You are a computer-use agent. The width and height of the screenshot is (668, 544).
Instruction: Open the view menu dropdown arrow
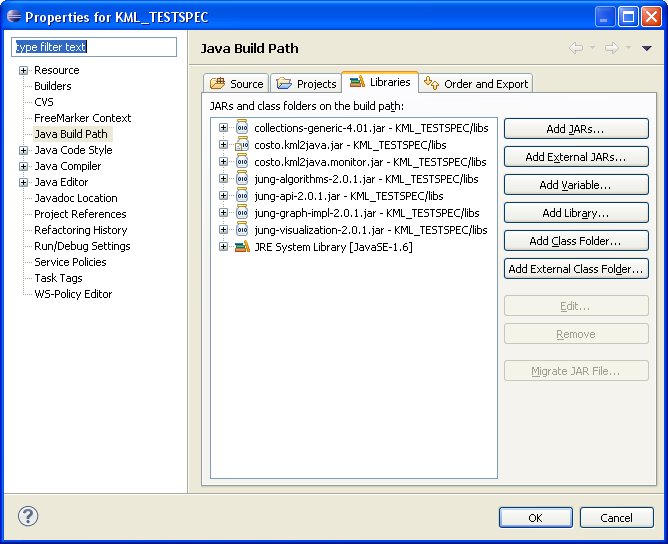[647, 48]
